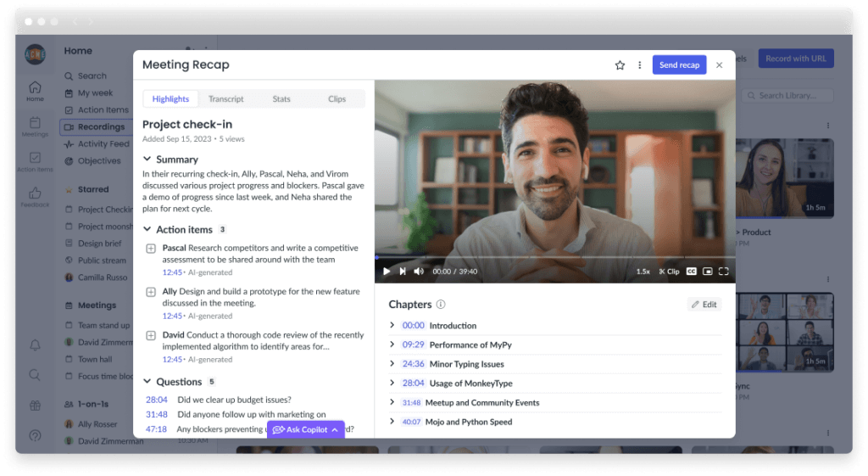Skip to next chapter in video
This screenshot has height=476, width=868.
click(x=403, y=272)
